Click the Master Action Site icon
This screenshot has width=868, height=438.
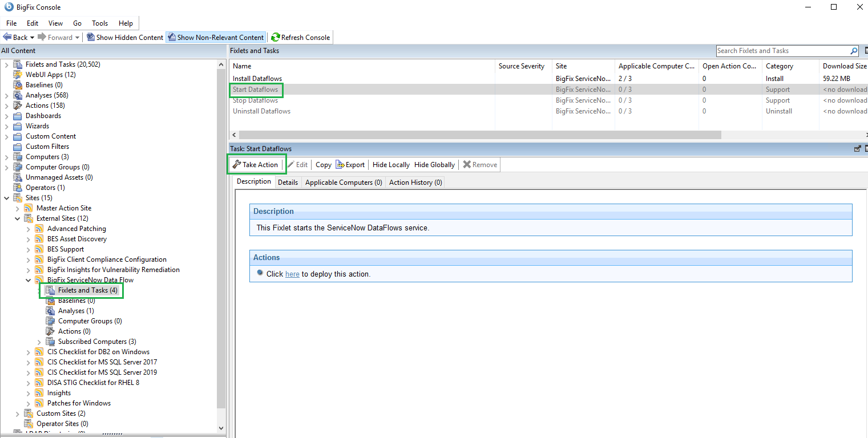click(x=28, y=208)
